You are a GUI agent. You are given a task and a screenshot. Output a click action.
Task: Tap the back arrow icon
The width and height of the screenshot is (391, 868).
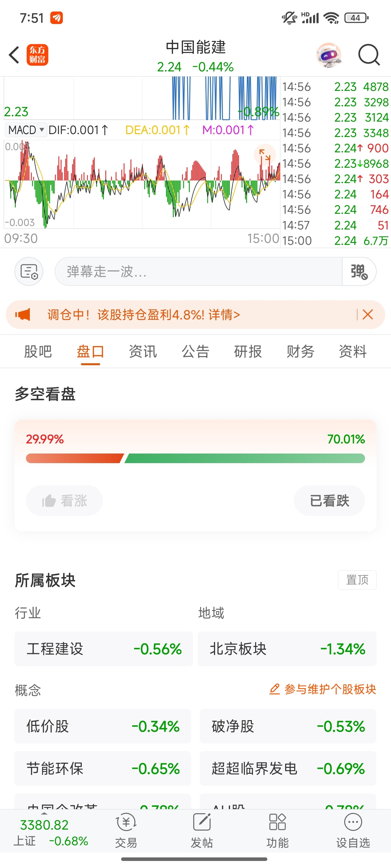(14, 55)
